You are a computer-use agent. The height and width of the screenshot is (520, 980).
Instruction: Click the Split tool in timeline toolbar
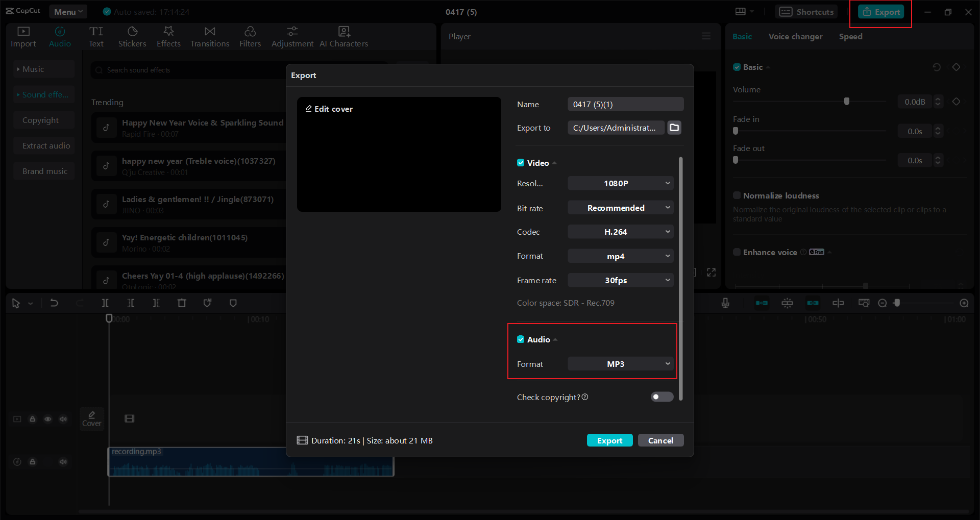click(x=105, y=303)
